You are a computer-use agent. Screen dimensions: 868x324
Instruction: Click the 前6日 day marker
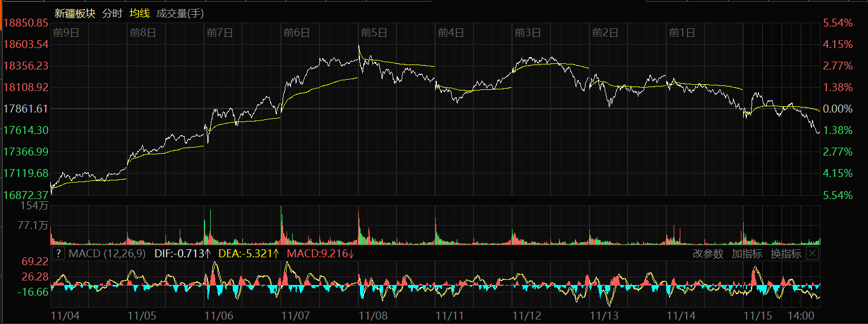tap(297, 32)
